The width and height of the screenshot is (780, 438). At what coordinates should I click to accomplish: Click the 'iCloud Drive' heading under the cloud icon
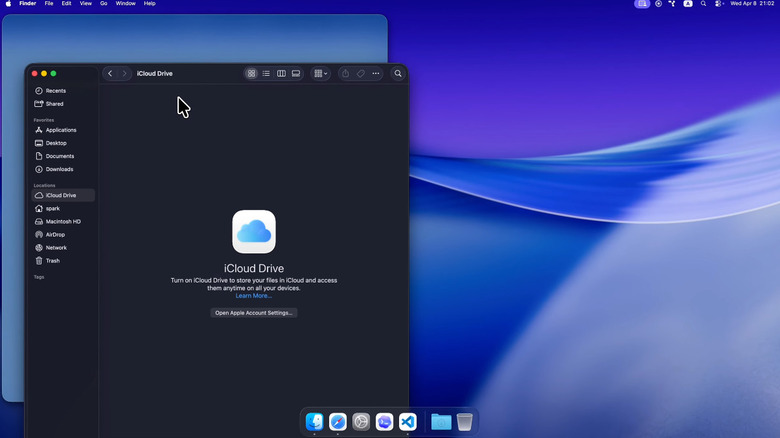coord(254,268)
